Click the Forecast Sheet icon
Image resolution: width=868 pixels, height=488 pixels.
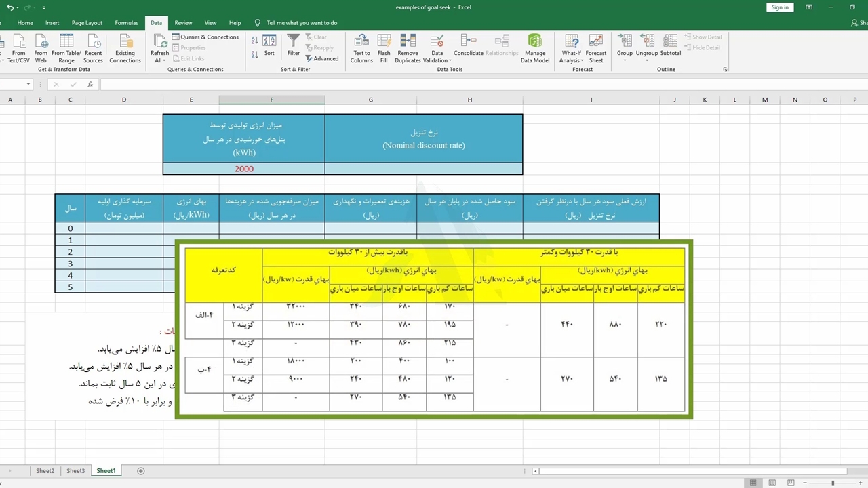(x=596, y=41)
